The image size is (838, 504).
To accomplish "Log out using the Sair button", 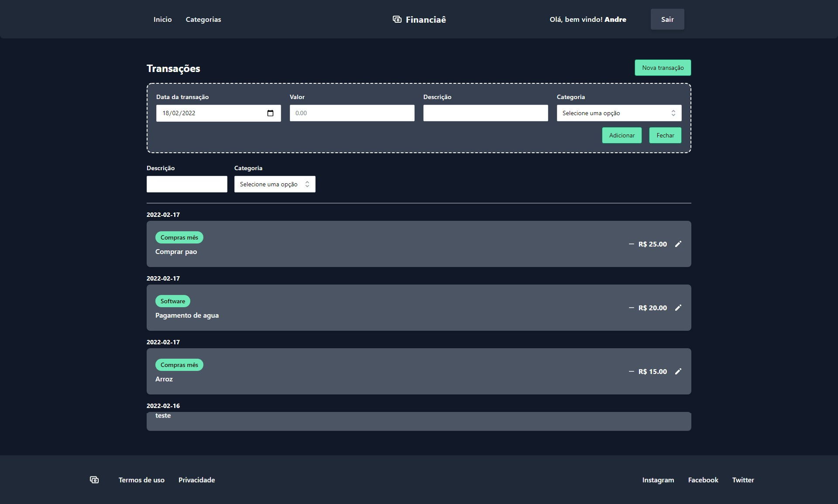I will 667,19.
